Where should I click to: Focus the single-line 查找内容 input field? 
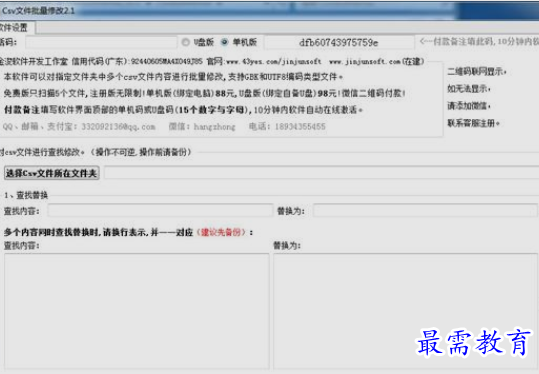coord(160,210)
